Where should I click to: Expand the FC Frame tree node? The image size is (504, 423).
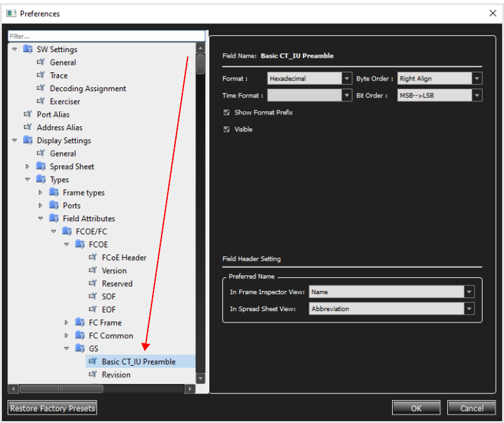[x=67, y=322]
